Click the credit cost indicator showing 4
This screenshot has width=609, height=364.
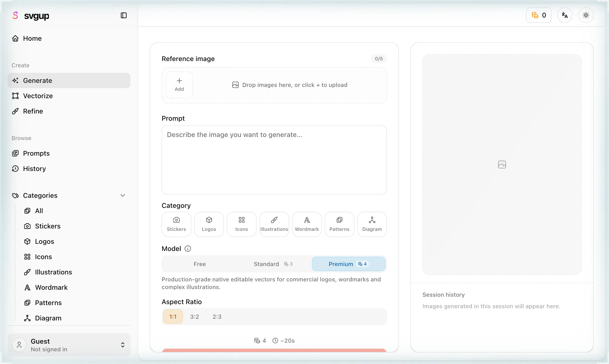click(x=260, y=341)
